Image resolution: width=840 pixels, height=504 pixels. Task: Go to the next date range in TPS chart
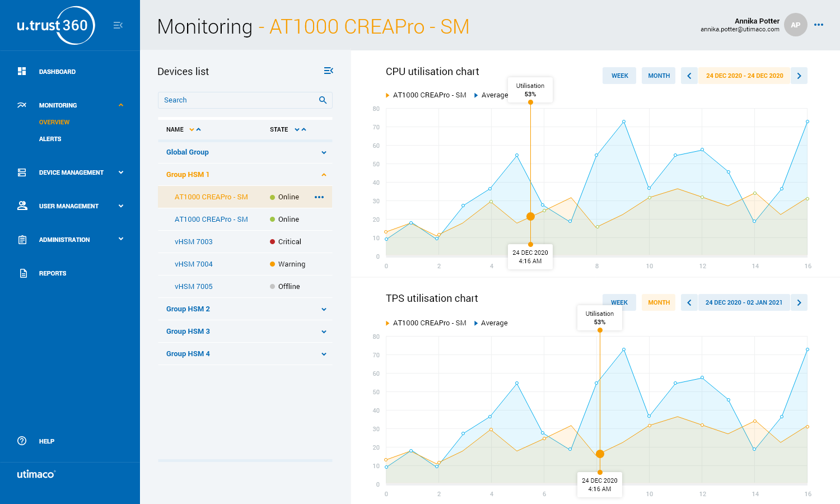click(799, 302)
